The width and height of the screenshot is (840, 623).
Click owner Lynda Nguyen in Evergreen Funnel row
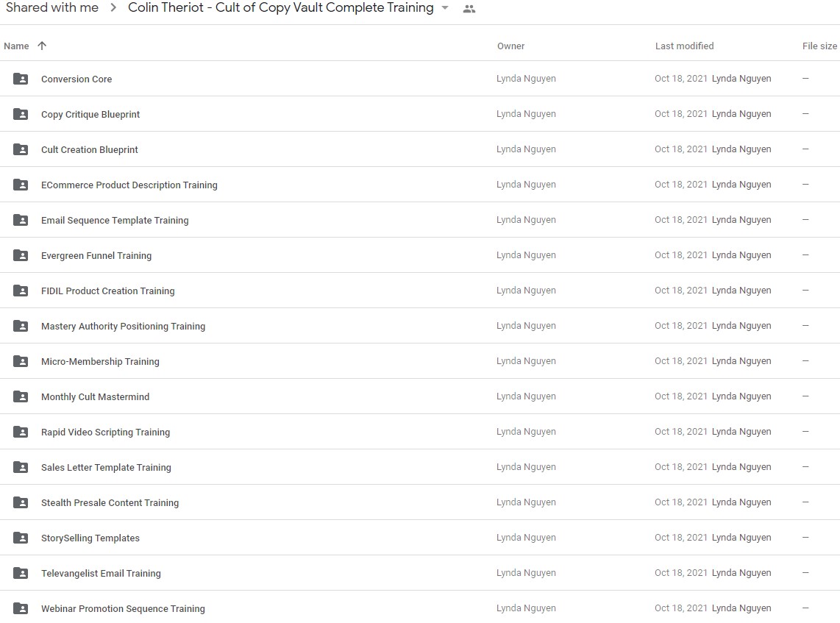coord(526,255)
